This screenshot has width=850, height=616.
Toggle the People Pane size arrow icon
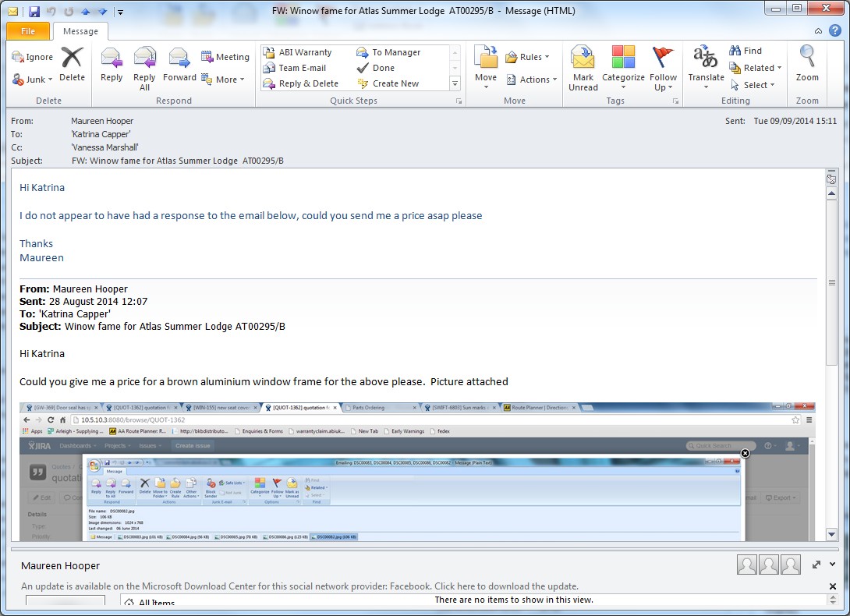coord(816,565)
